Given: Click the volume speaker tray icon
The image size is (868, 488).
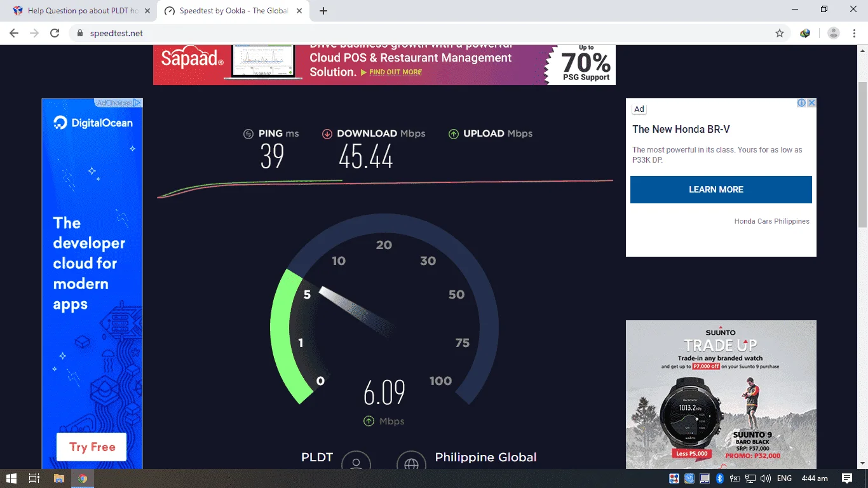Looking at the screenshot, I should pos(765,478).
